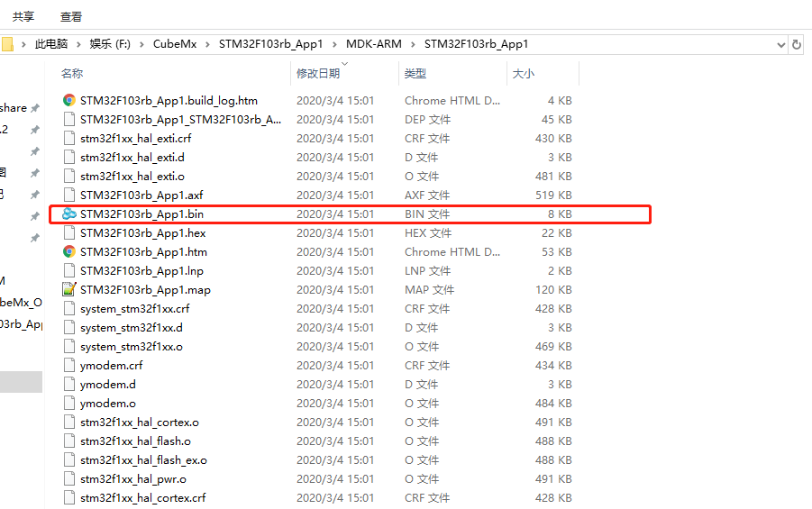Select file name stm32f1xx_hal_flash_ex.o
The height and width of the screenshot is (509, 812).
(x=143, y=460)
